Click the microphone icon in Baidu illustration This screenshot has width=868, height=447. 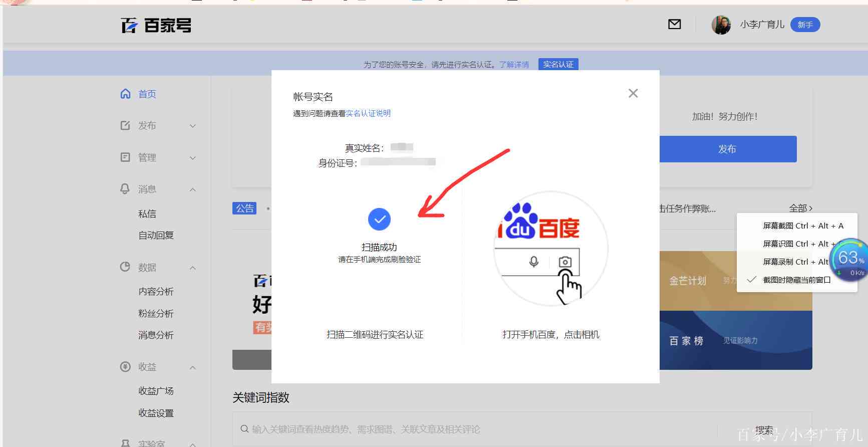[534, 262]
